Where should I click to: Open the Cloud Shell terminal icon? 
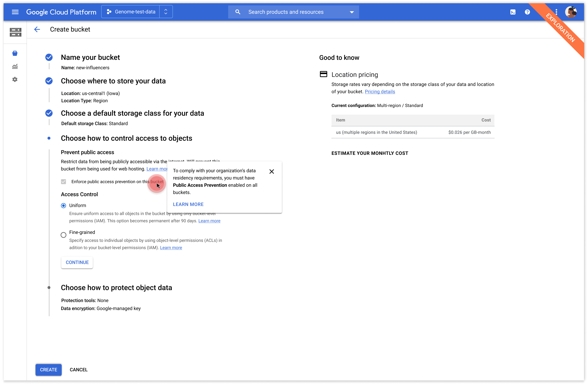point(513,12)
